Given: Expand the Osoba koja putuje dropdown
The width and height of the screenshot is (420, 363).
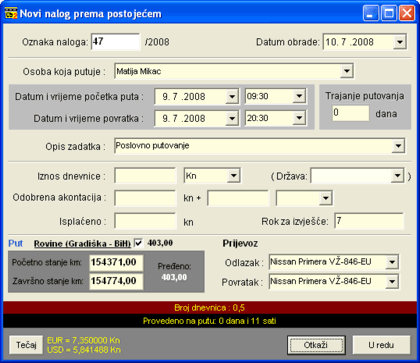Looking at the screenshot, I should point(347,71).
